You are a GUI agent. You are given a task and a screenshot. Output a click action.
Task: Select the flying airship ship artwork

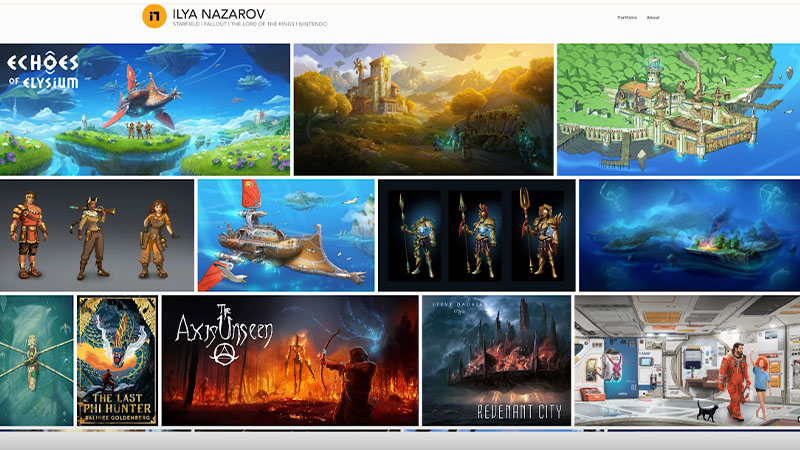(x=285, y=236)
